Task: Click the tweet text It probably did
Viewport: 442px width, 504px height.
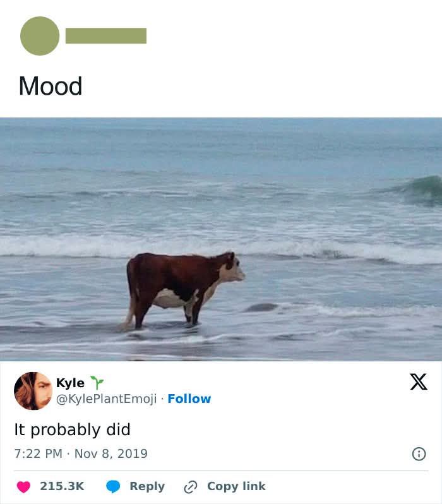Action: [x=73, y=429]
